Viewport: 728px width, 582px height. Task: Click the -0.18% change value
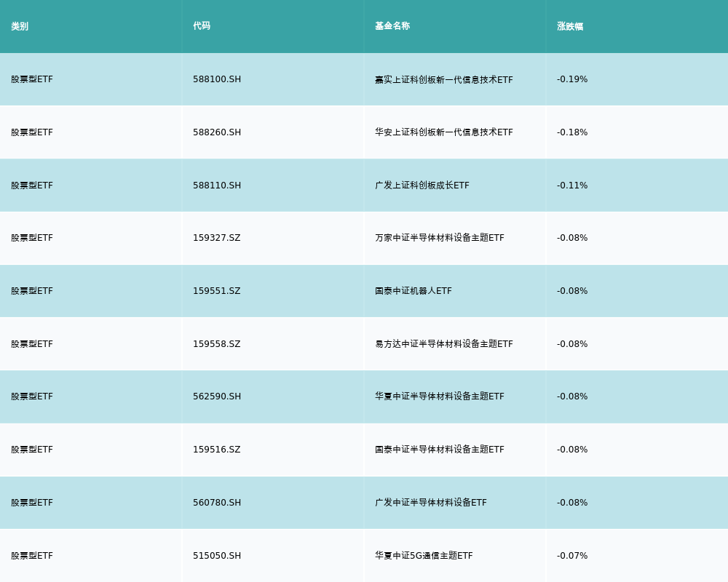572,132
